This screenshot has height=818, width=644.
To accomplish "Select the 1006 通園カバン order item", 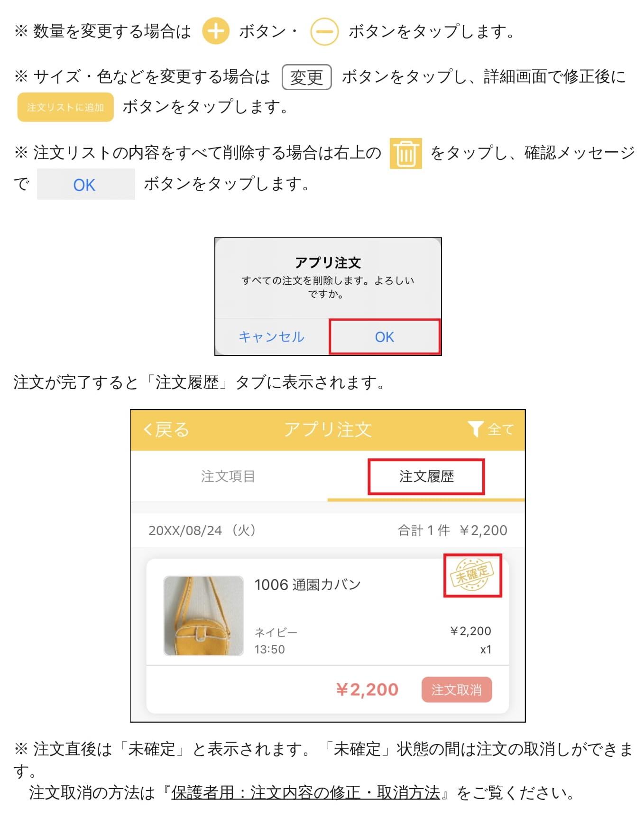I will pos(328,612).
